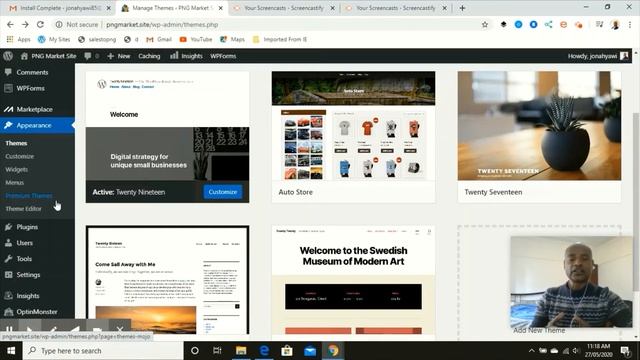Click the WordPress logo in admin bar
The width and height of the screenshot is (640, 360).
8,56
